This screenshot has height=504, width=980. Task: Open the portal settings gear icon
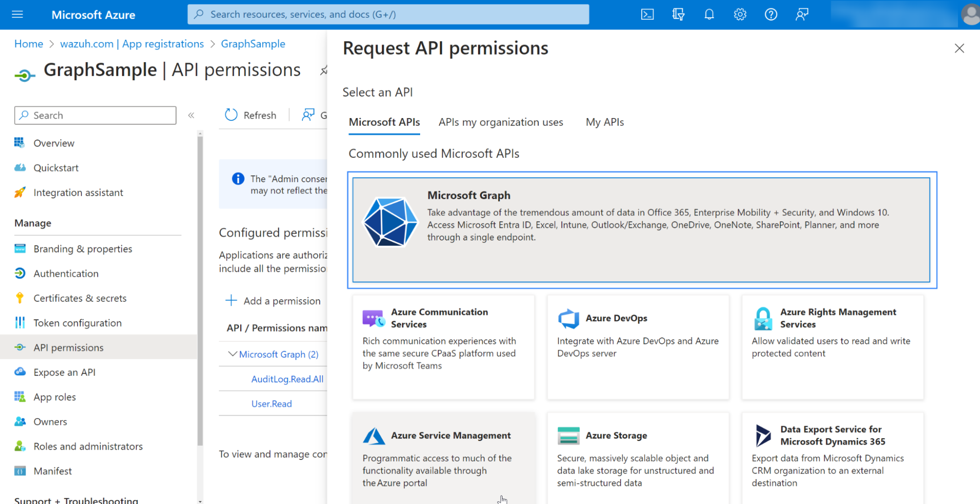(x=740, y=15)
